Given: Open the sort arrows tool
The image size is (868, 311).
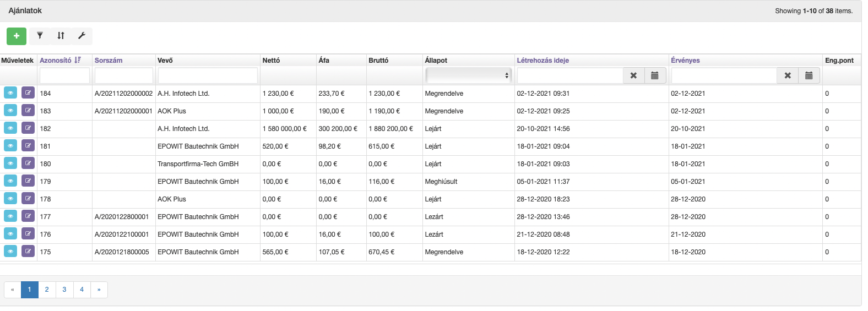Looking at the screenshot, I should coord(61,36).
